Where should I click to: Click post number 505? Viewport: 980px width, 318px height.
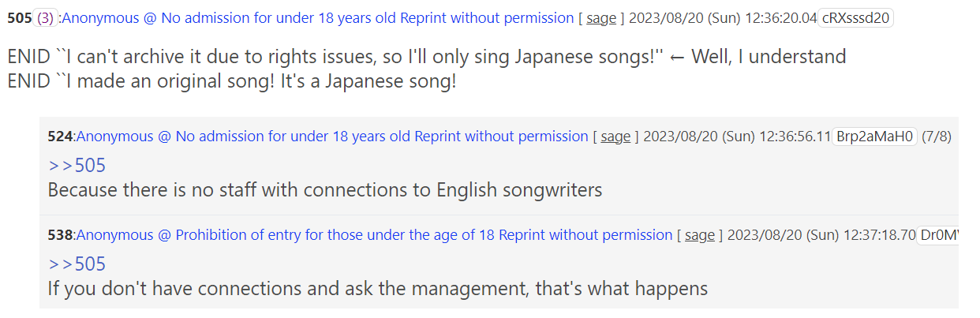21,18
